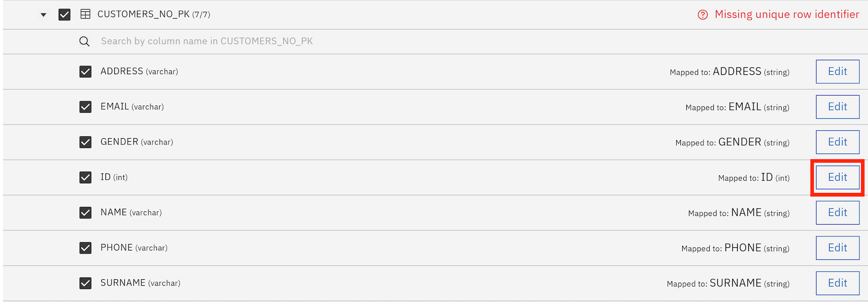Image resolution: width=868 pixels, height=302 pixels.
Task: Collapse the CUSTOMERS_NO_PK table tree
Action: click(x=43, y=15)
